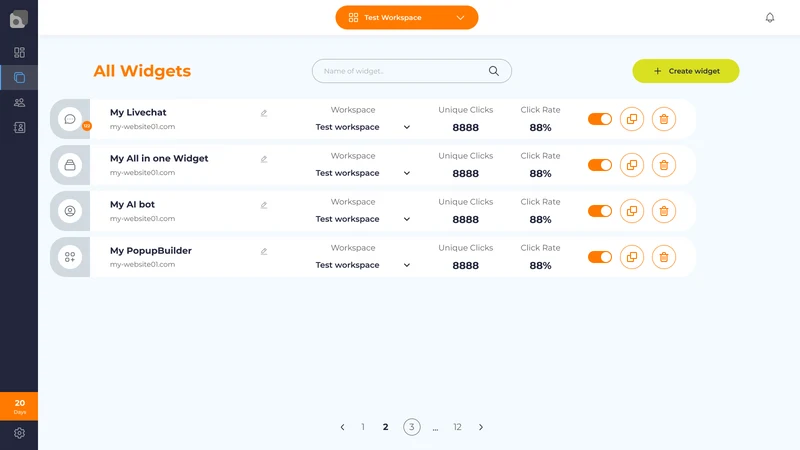Click my-website01.com under My Livechat
Viewport: 800px width, 450px height.
(x=142, y=127)
